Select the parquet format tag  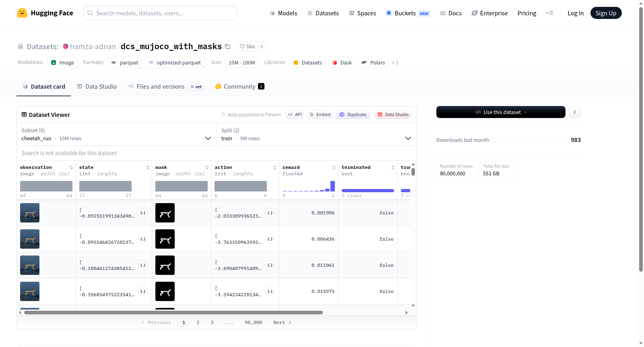click(125, 62)
